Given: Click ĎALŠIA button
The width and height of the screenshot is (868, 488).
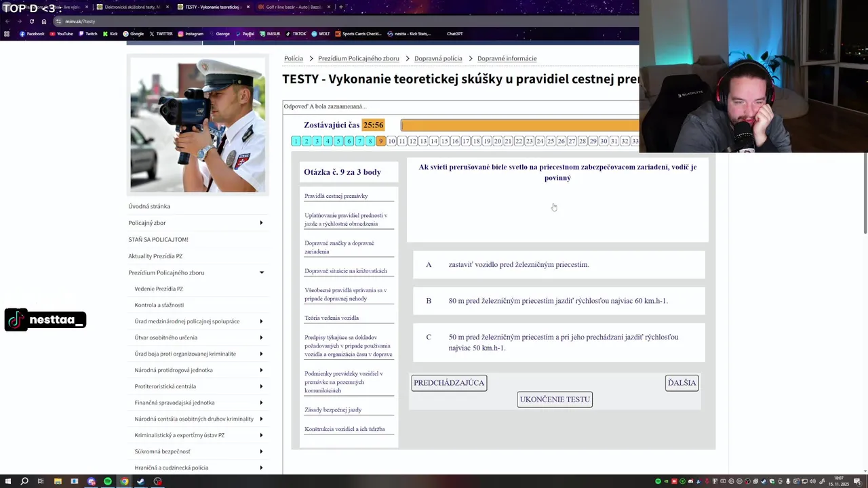Looking at the screenshot, I should [682, 383].
